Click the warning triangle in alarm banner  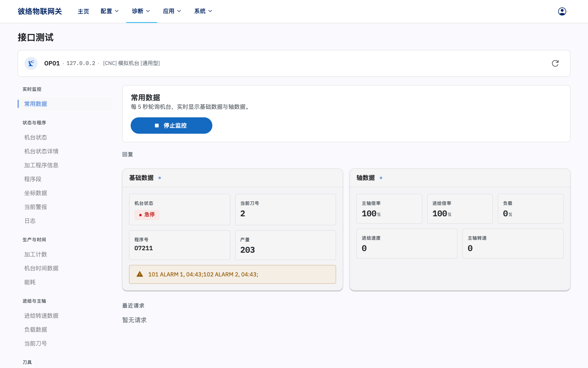click(x=140, y=274)
